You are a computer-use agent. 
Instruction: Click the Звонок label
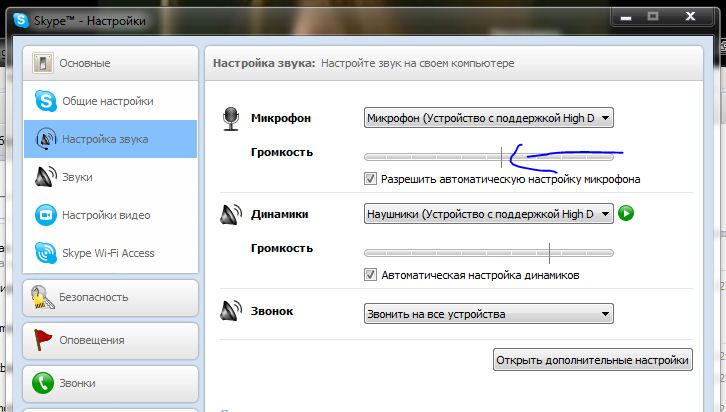coord(272,311)
